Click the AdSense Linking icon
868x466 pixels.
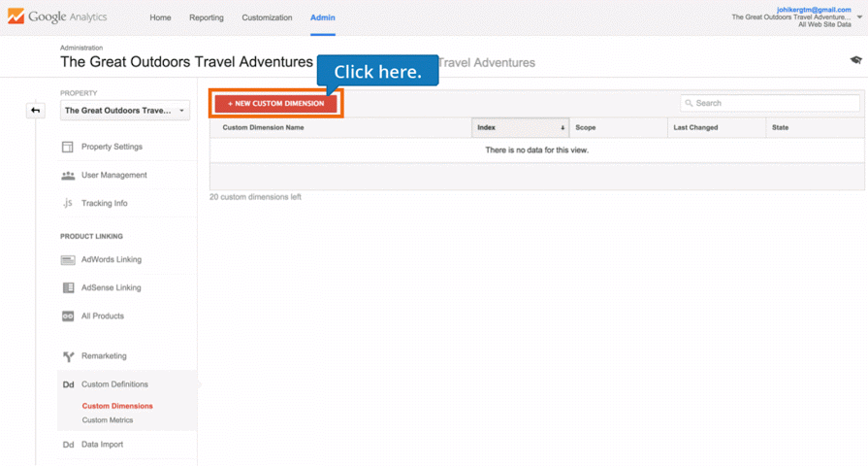[68, 287]
